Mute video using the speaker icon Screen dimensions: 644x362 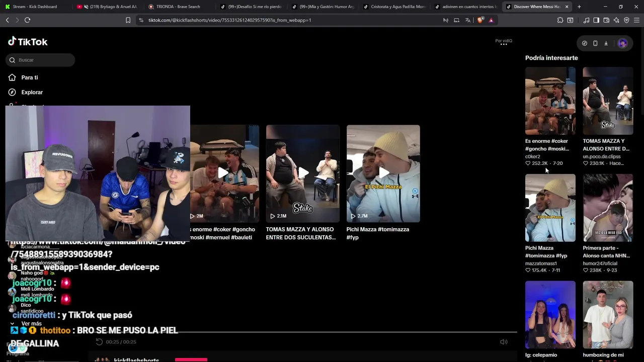pyautogui.click(x=504, y=342)
